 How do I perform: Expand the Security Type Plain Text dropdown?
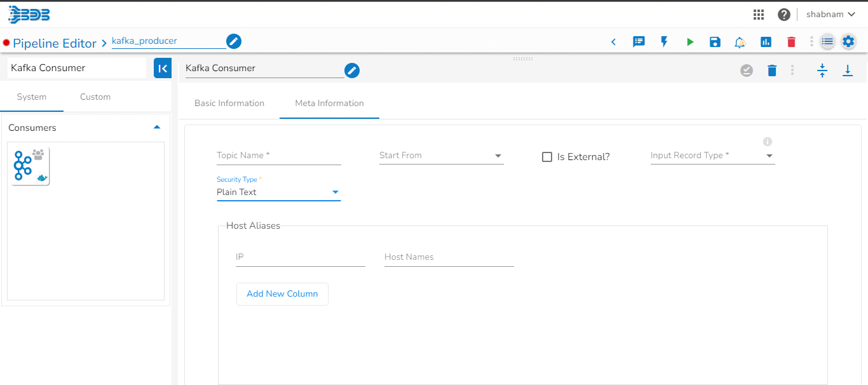pos(278,192)
